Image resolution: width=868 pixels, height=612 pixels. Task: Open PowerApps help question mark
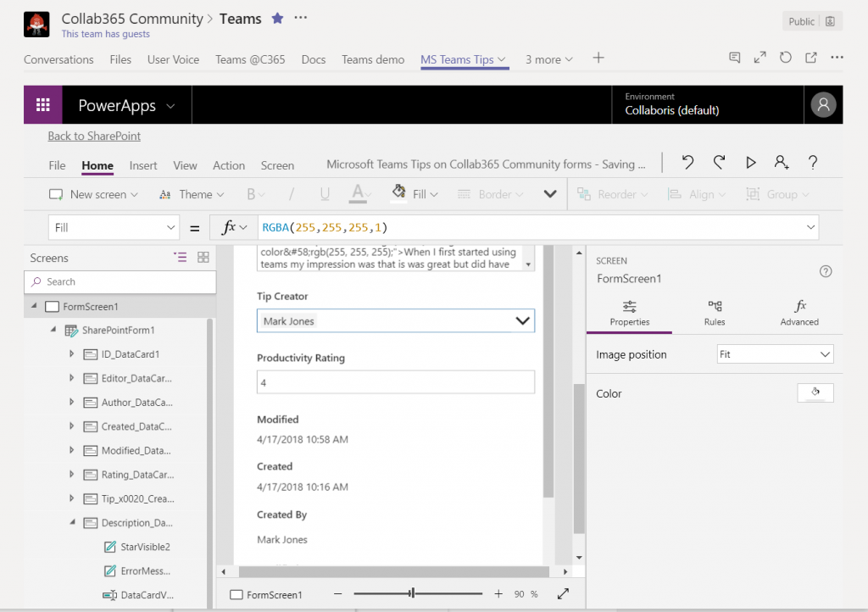pos(813,162)
